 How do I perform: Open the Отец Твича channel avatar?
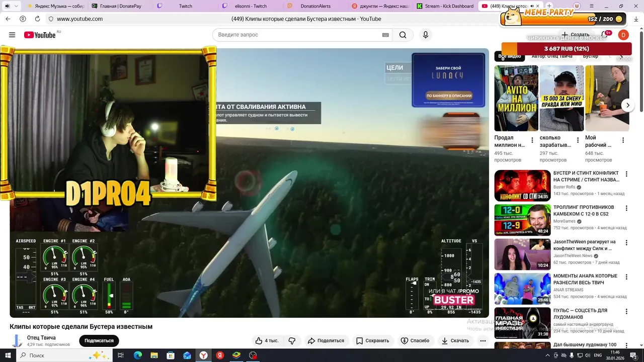[17, 341]
